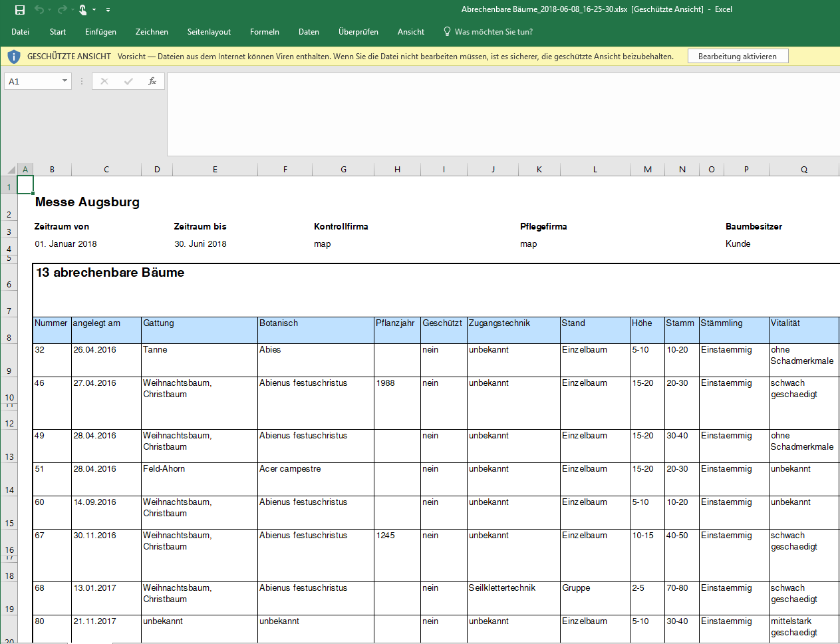Expand the Customize Quick Access Toolbar dropdown
Viewport: 840px width, 644px height.
108,10
